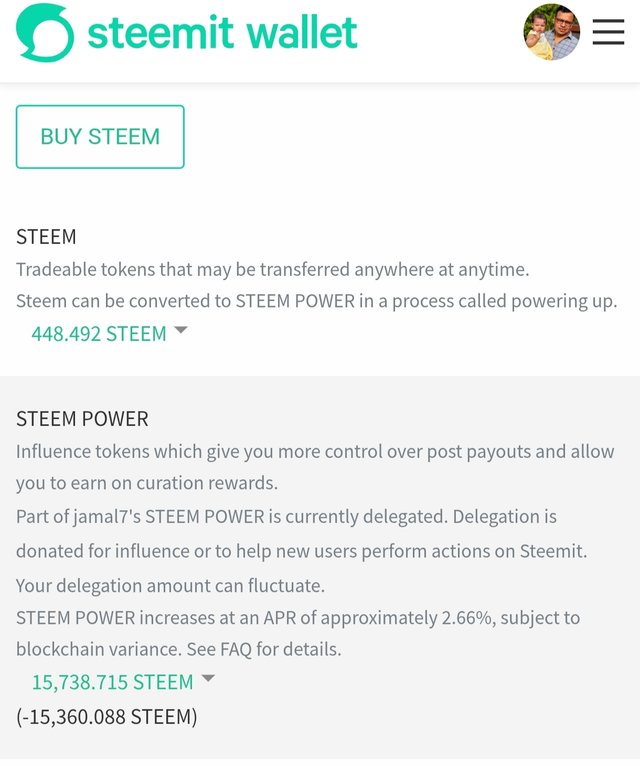
Task: Click the STEEM section heading
Action: (46, 237)
